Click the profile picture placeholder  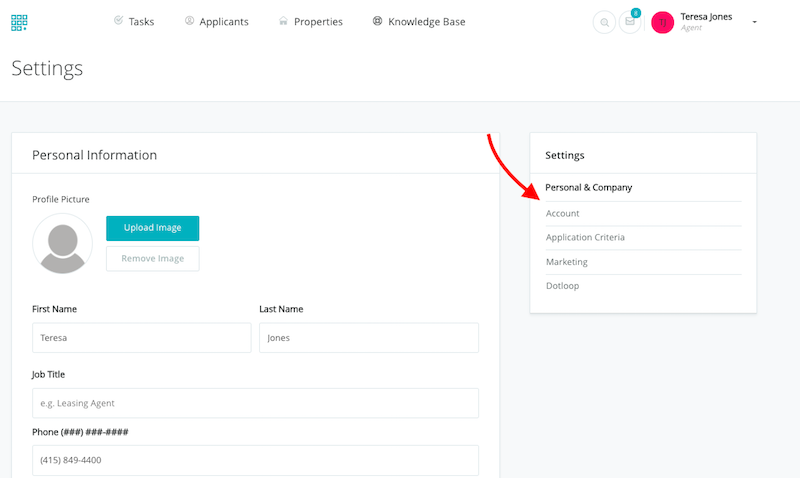[62, 243]
